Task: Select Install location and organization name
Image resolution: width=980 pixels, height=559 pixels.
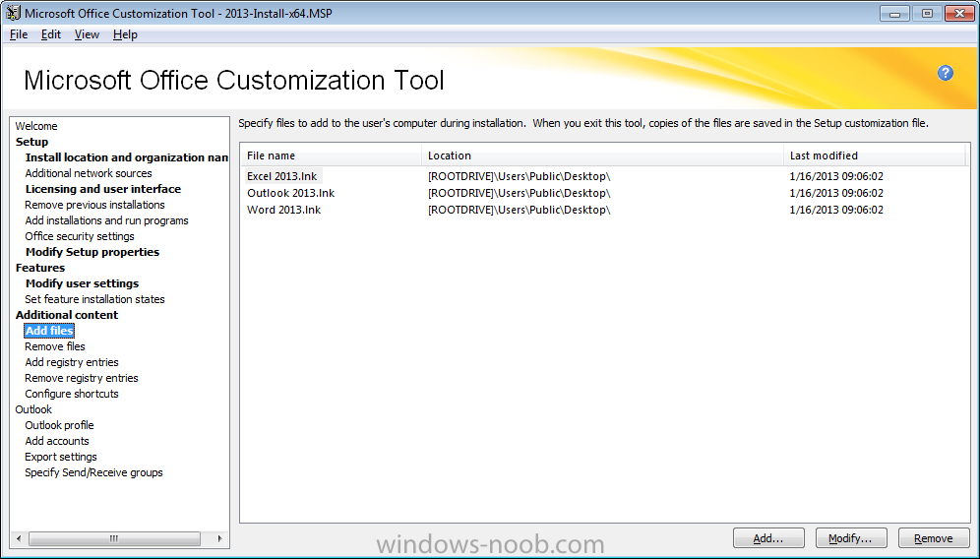Action: coord(126,157)
